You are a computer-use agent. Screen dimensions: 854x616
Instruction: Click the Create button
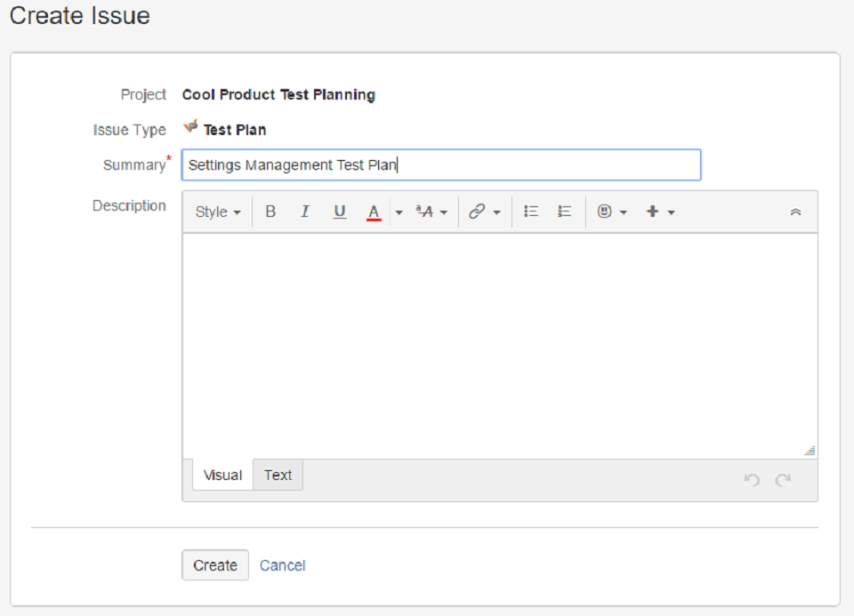pyautogui.click(x=215, y=565)
